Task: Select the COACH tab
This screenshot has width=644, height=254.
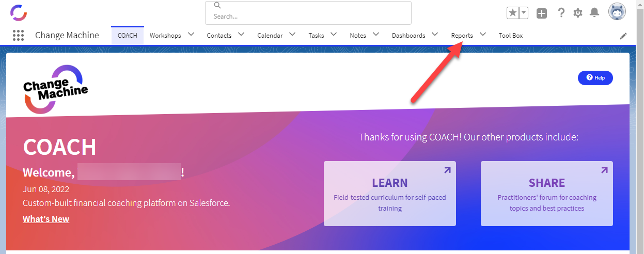Action: [128, 36]
